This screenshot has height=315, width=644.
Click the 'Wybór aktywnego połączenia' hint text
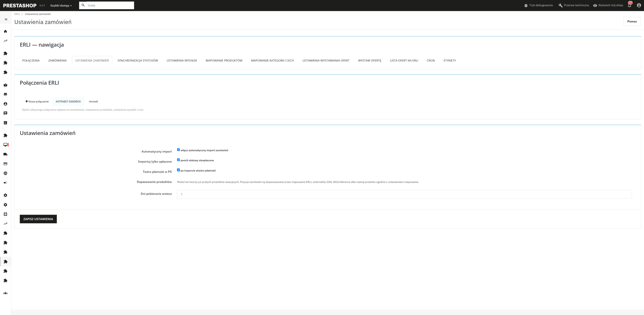click(x=83, y=110)
